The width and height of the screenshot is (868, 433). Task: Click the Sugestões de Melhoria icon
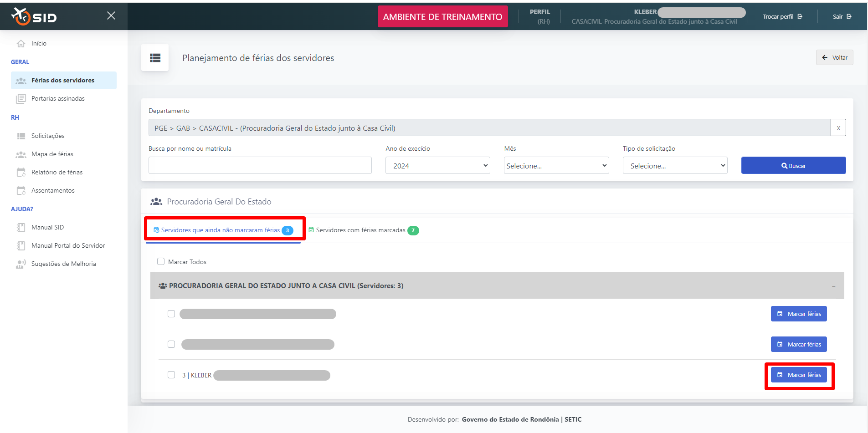pyautogui.click(x=21, y=264)
